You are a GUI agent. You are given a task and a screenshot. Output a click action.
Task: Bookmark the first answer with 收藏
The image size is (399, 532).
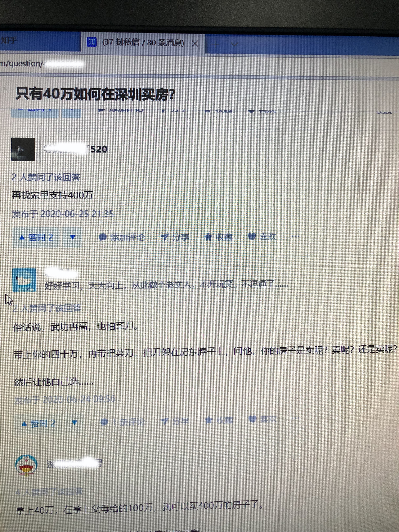click(218, 237)
